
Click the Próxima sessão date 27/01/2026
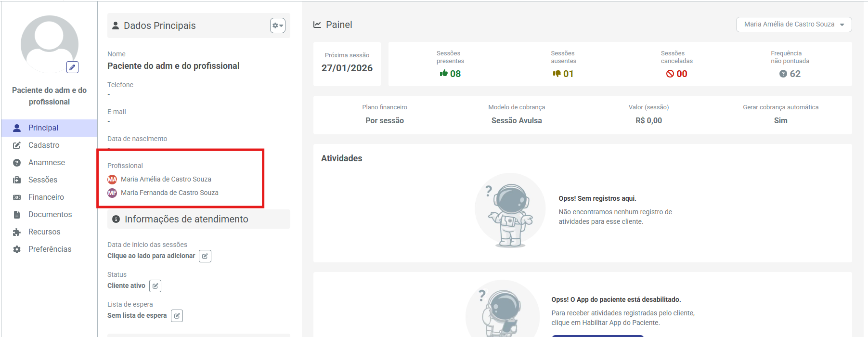pos(347,68)
